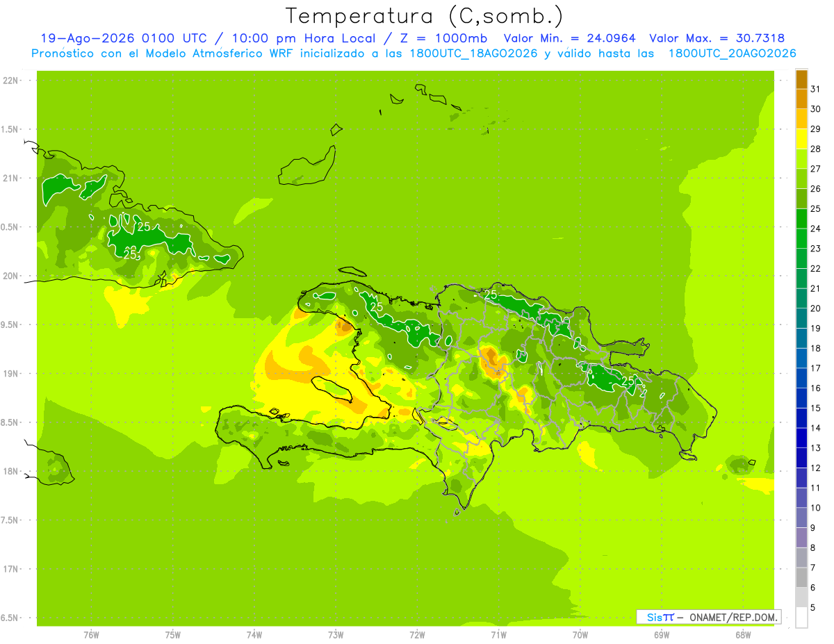Screen dimensions: 834x644
Task: Select legend swatch between 30 and 31
Action: tap(801, 99)
